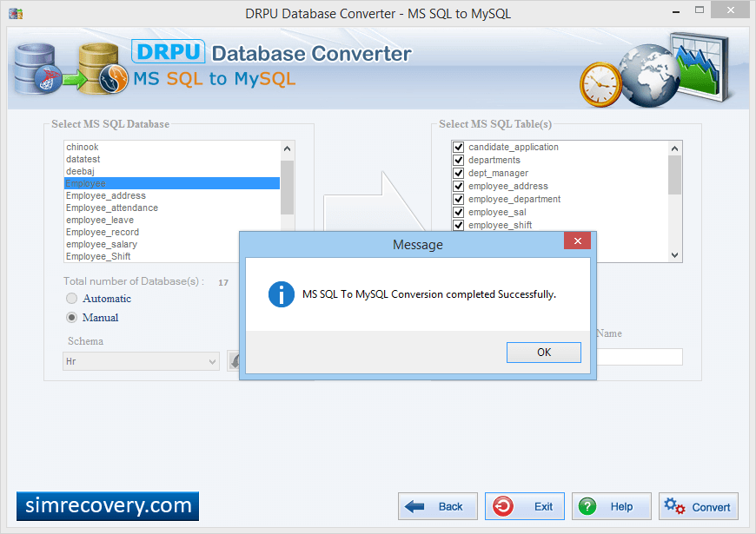Toggle the employee_shift table checkbox
756x534 pixels.
[x=458, y=225]
